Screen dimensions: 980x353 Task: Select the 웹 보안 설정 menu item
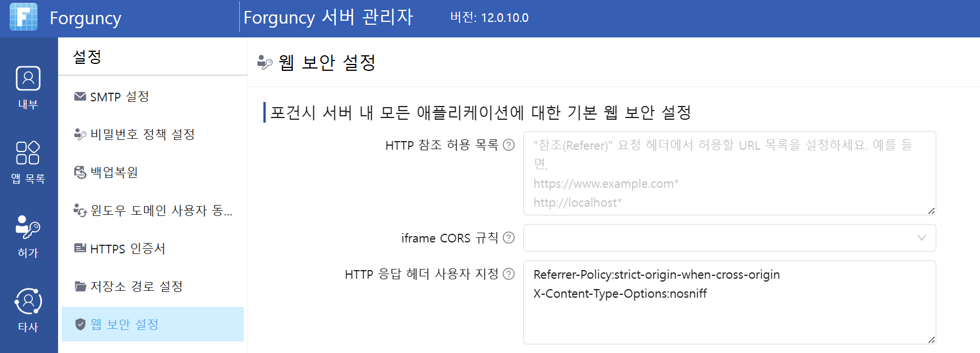[x=152, y=324]
